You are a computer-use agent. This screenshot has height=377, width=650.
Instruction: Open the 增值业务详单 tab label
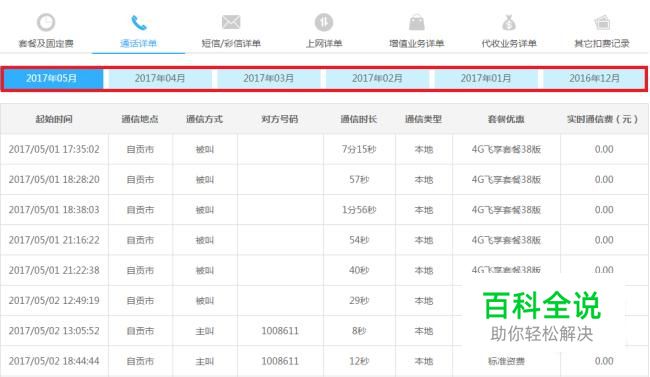point(417,43)
